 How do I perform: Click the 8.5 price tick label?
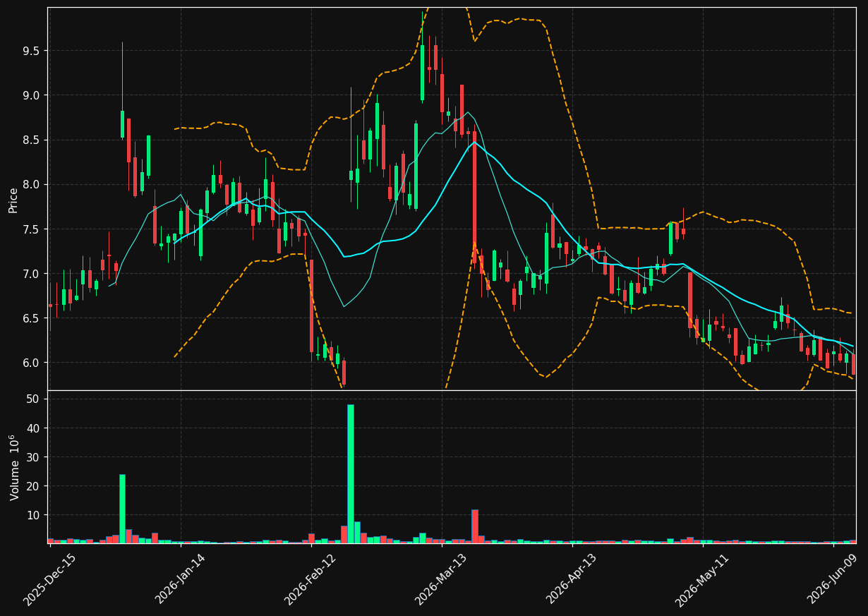click(32, 140)
